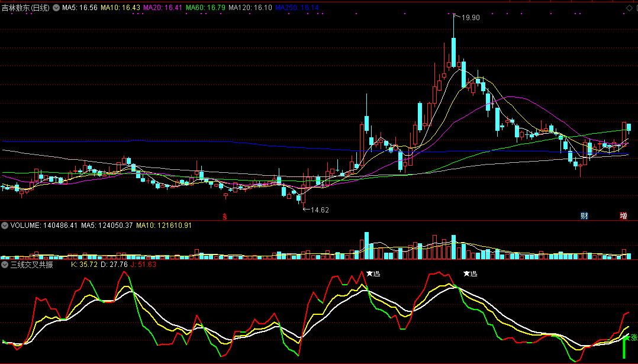Click the MA5: 16.56 label
Image resolution: width=638 pixels, height=364 pixels.
tap(80, 8)
